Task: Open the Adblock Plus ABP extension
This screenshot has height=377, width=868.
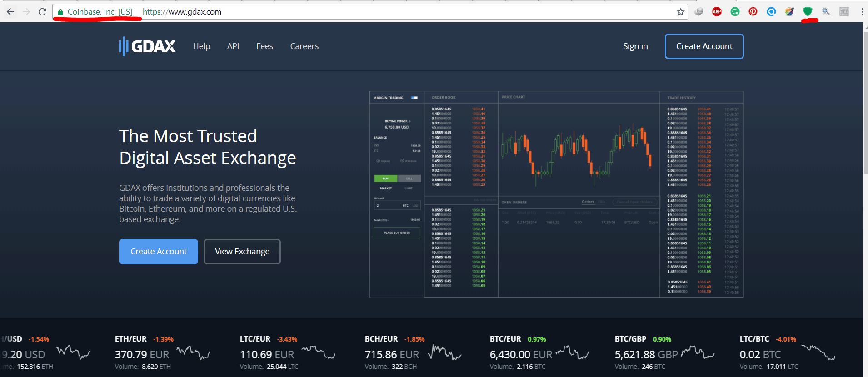Action: [717, 12]
